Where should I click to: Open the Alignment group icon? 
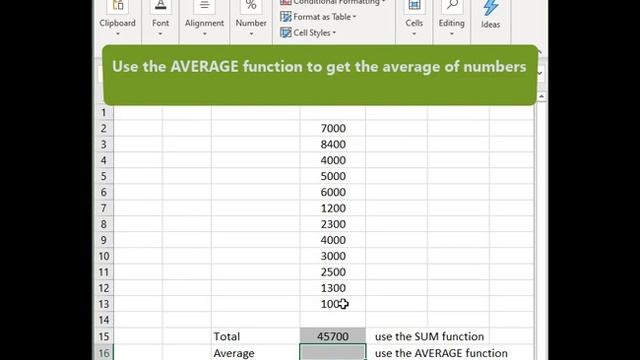(x=204, y=6)
